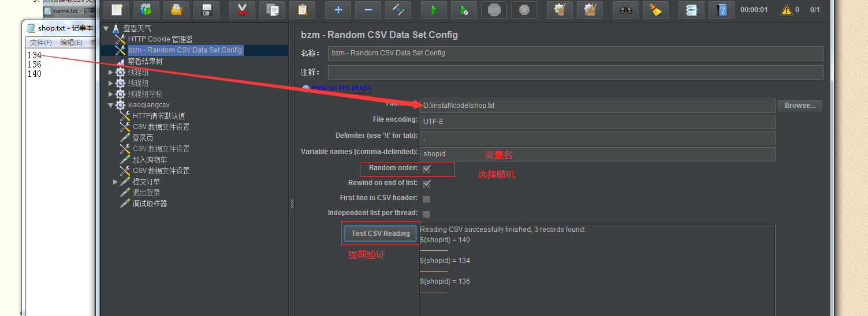
Task: Click the elapsed time 00:00:01 display
Action: coord(754,10)
